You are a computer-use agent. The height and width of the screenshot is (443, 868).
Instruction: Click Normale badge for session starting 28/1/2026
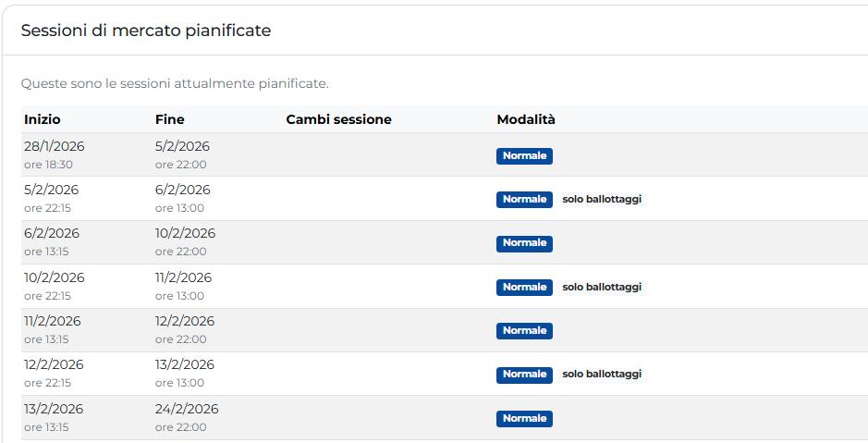(x=524, y=155)
